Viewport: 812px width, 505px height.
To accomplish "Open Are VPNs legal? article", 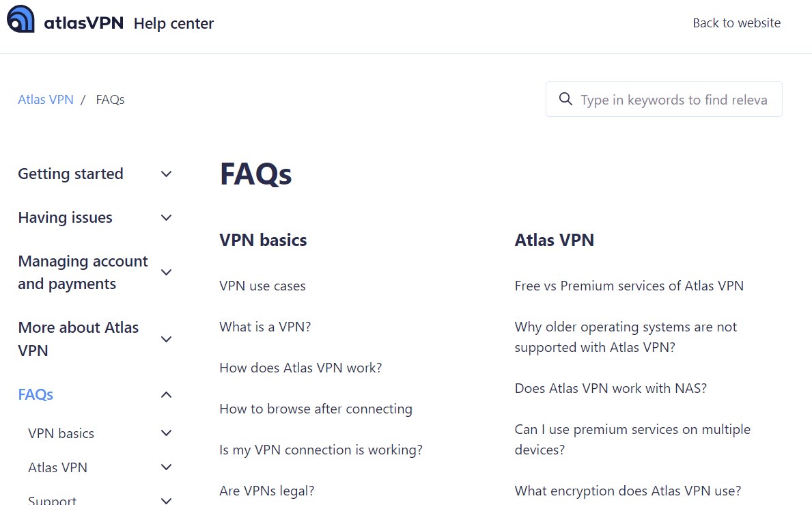I will [x=266, y=490].
